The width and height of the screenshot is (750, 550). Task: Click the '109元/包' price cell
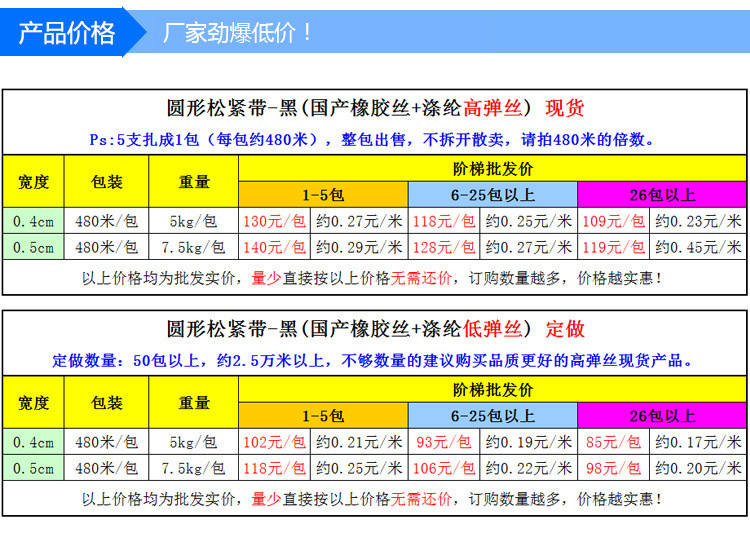tap(613, 221)
